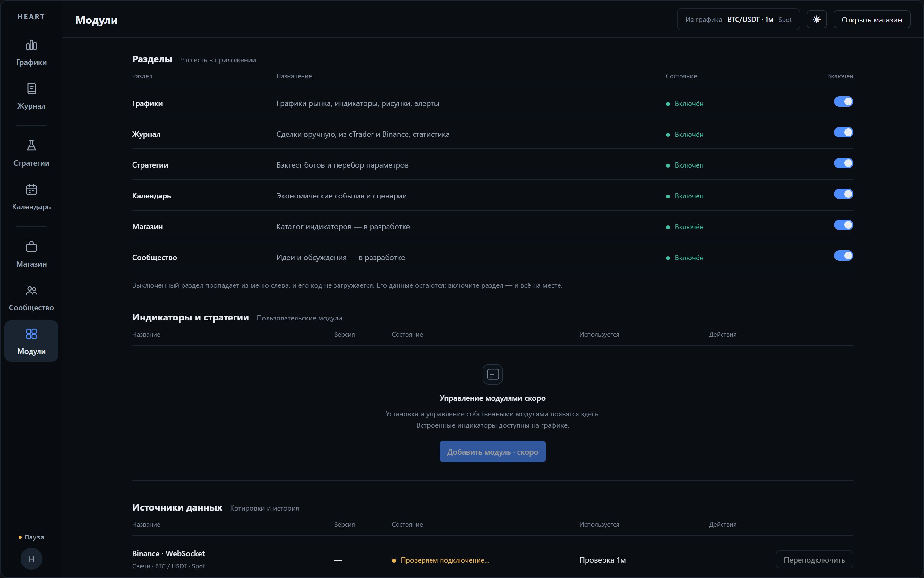Click the empty-state module icon above Управление модулями

click(492, 374)
